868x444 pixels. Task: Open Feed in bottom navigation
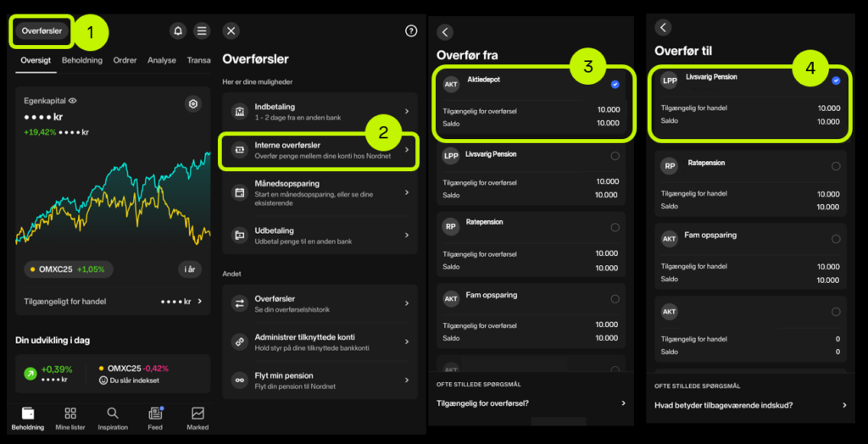point(155,419)
